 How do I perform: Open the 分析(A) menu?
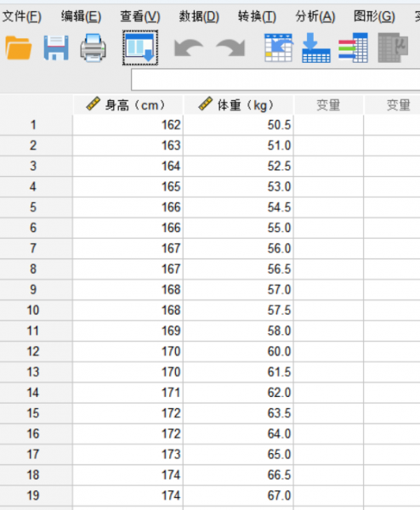coord(315,16)
